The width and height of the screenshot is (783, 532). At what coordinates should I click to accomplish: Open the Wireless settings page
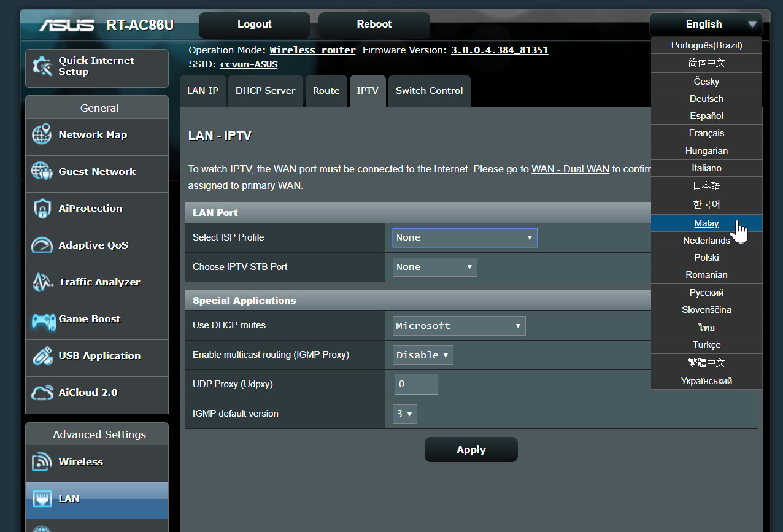click(x=97, y=463)
